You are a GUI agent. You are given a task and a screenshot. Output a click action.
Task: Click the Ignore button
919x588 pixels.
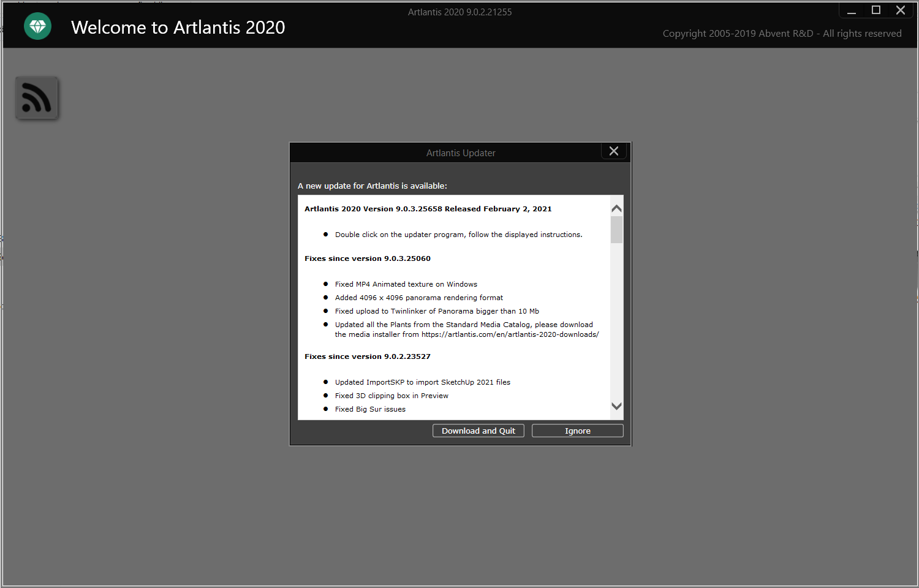(577, 431)
